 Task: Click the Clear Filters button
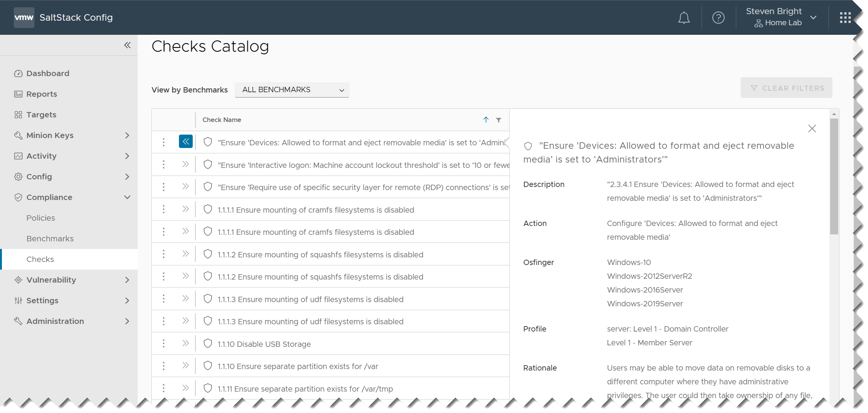(x=786, y=88)
